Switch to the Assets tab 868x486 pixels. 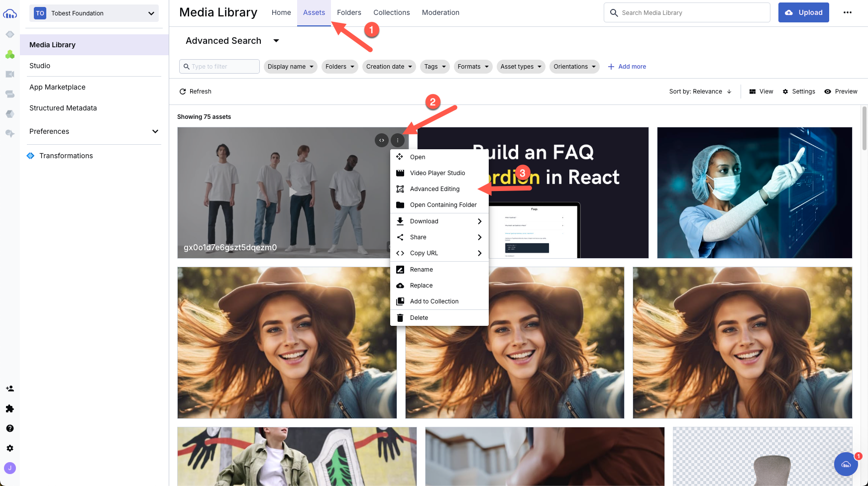coord(314,12)
